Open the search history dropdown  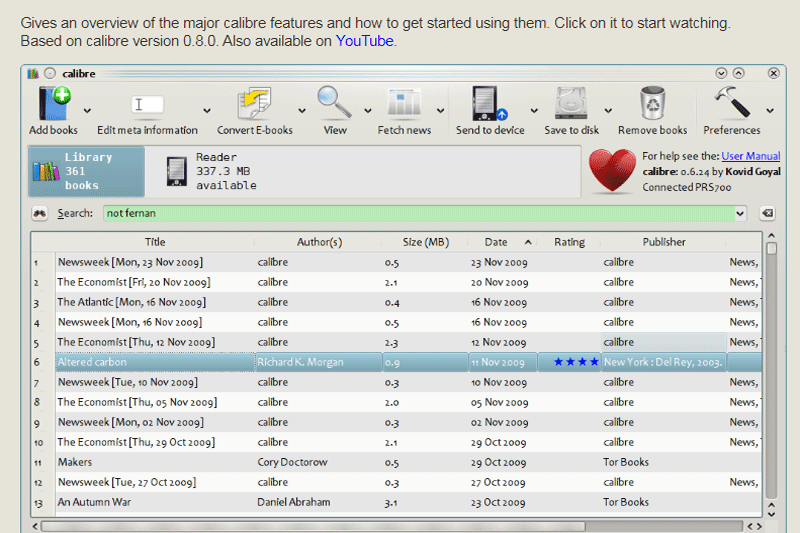739,213
